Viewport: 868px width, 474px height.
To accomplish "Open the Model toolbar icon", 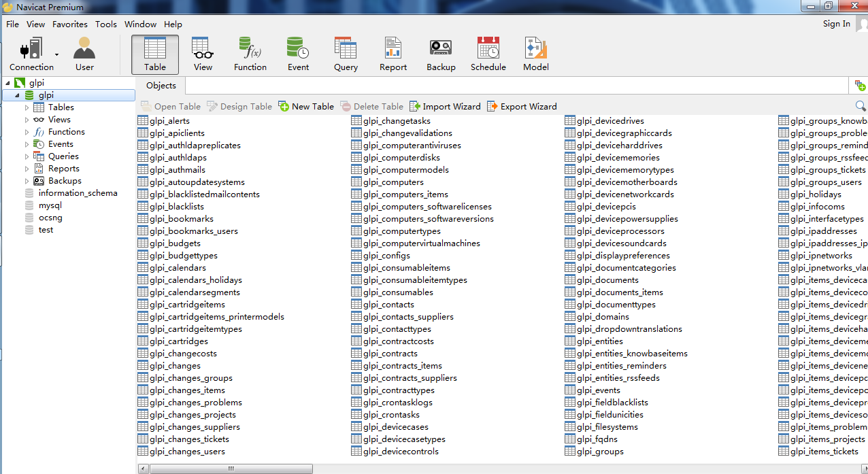I will point(536,54).
